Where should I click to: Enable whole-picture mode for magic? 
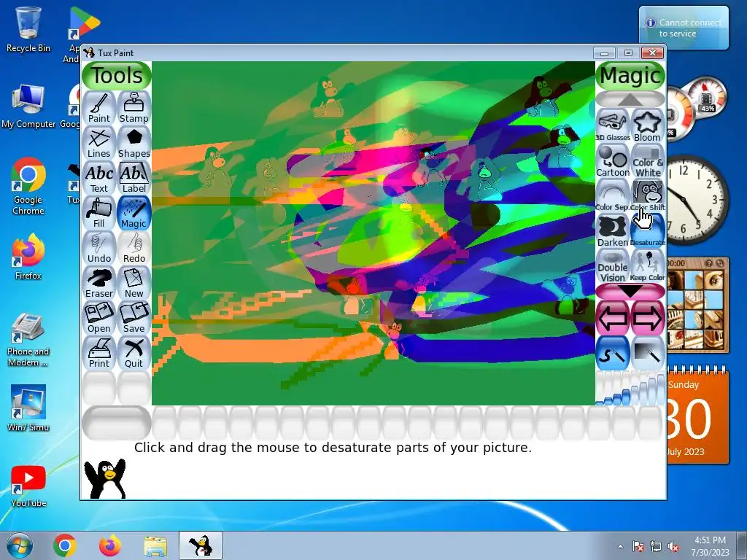(x=648, y=354)
